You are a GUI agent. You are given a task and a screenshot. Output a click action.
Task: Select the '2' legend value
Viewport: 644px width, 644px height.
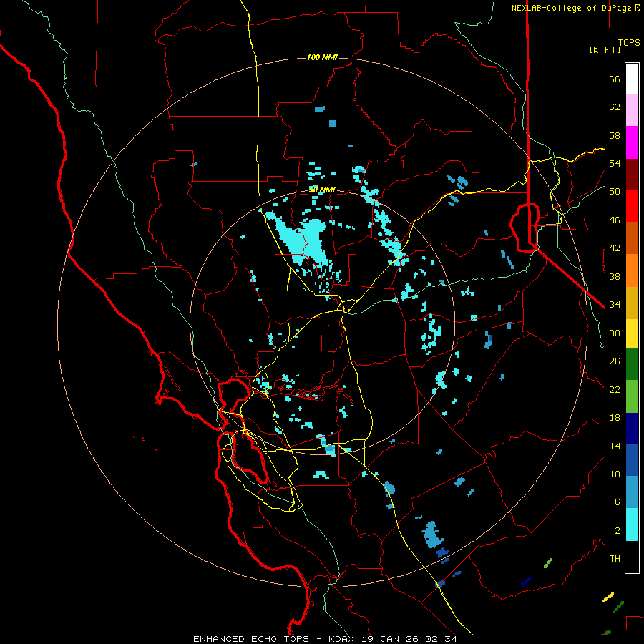coord(618,531)
